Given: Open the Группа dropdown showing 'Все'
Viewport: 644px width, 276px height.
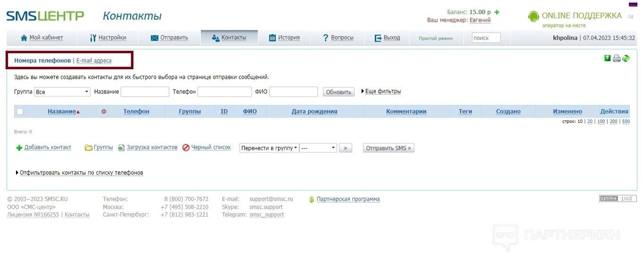Looking at the screenshot, I should 62,92.
